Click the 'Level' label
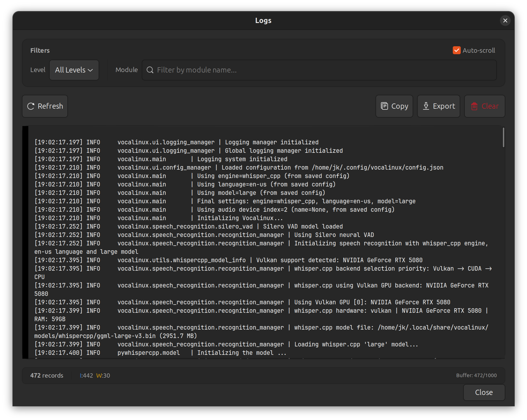 pyautogui.click(x=38, y=70)
